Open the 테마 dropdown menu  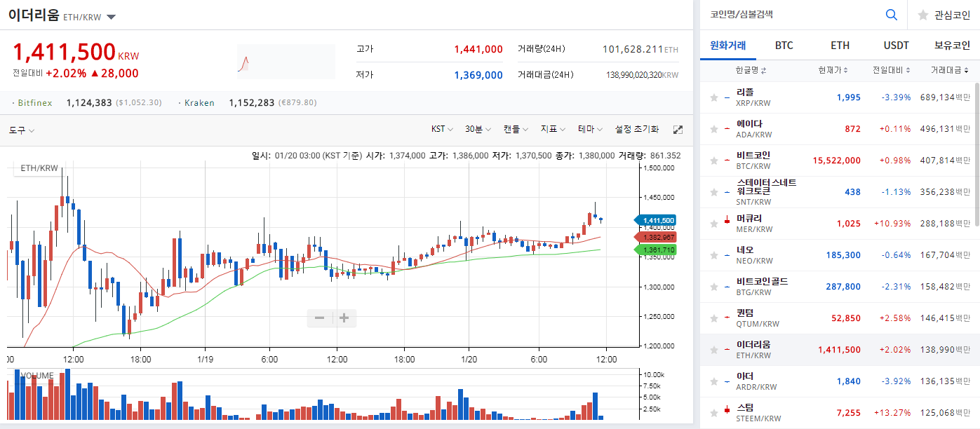tap(589, 129)
